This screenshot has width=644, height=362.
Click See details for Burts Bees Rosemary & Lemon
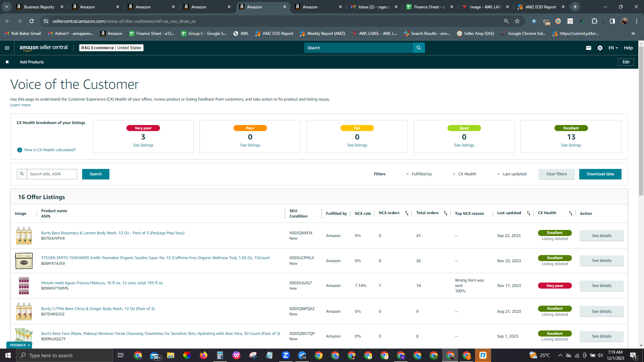coord(602,236)
